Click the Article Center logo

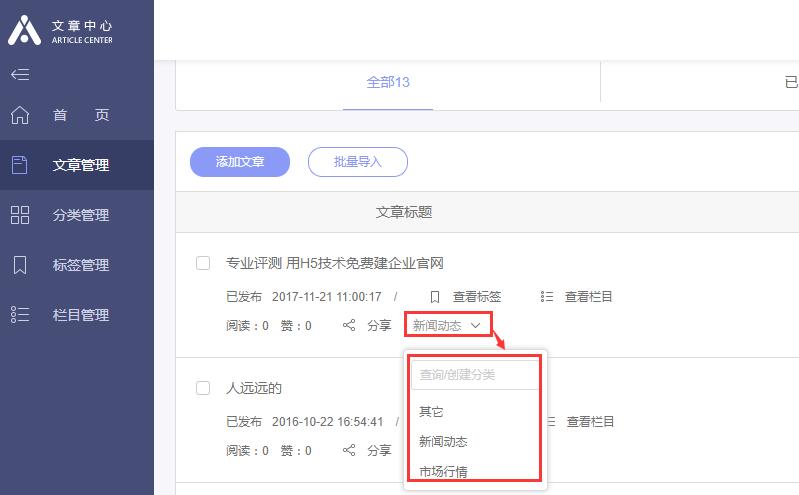click(60, 31)
